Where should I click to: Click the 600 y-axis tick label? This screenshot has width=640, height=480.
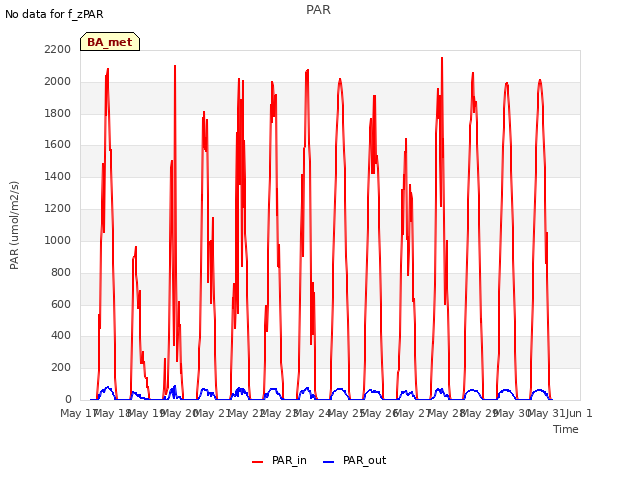pyautogui.click(x=61, y=304)
